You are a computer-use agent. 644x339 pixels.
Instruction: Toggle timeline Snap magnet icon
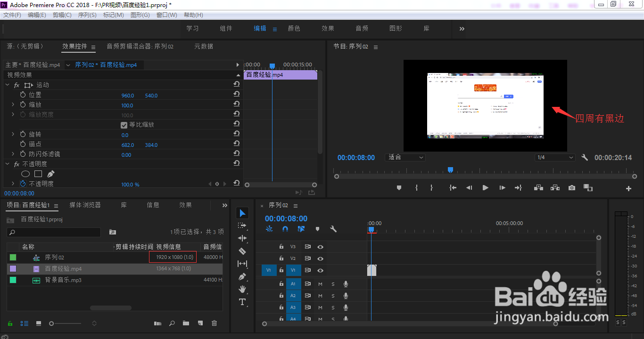(285, 229)
